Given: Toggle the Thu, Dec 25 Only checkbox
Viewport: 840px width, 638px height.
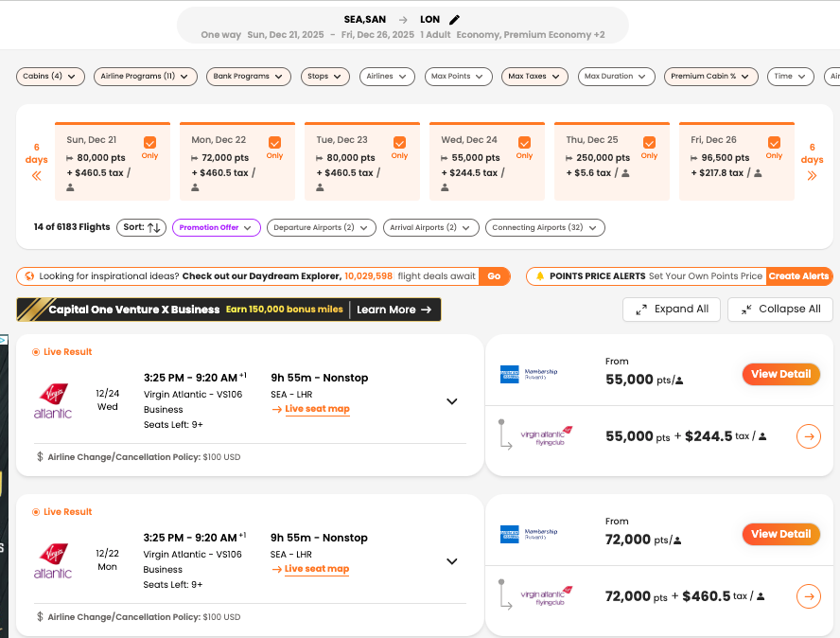Looking at the screenshot, I should (649, 143).
